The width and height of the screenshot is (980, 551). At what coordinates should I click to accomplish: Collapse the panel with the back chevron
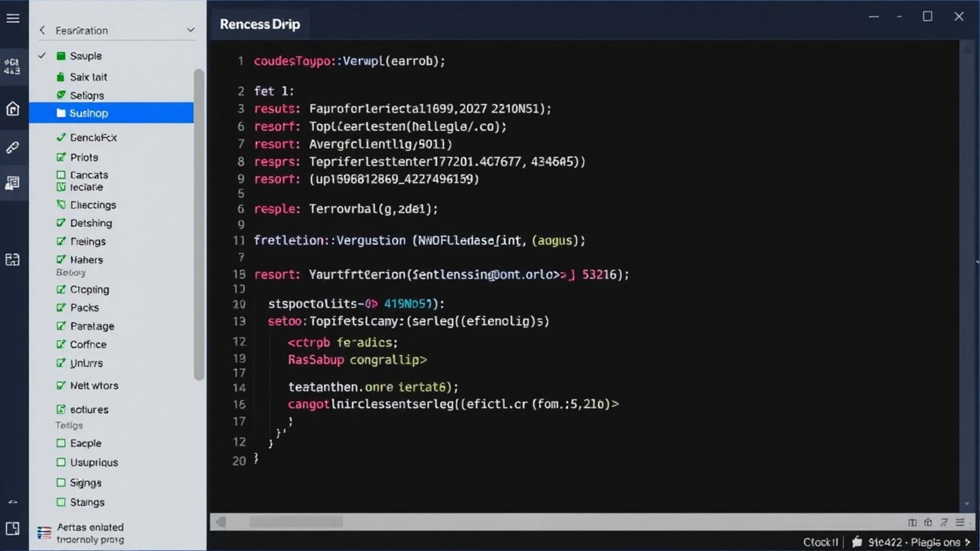pyautogui.click(x=41, y=29)
